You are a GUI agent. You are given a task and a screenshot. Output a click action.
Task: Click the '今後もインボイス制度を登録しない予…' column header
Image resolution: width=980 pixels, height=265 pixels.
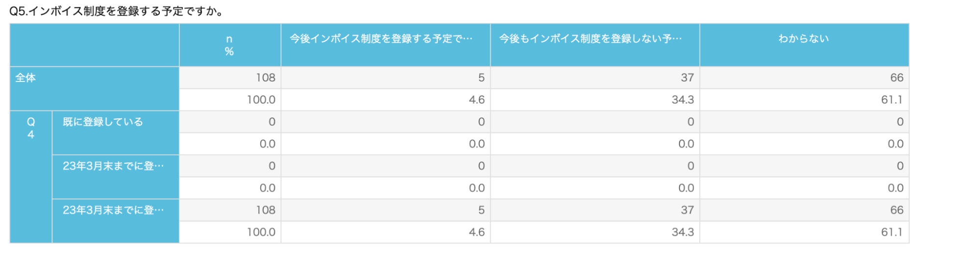(x=595, y=45)
